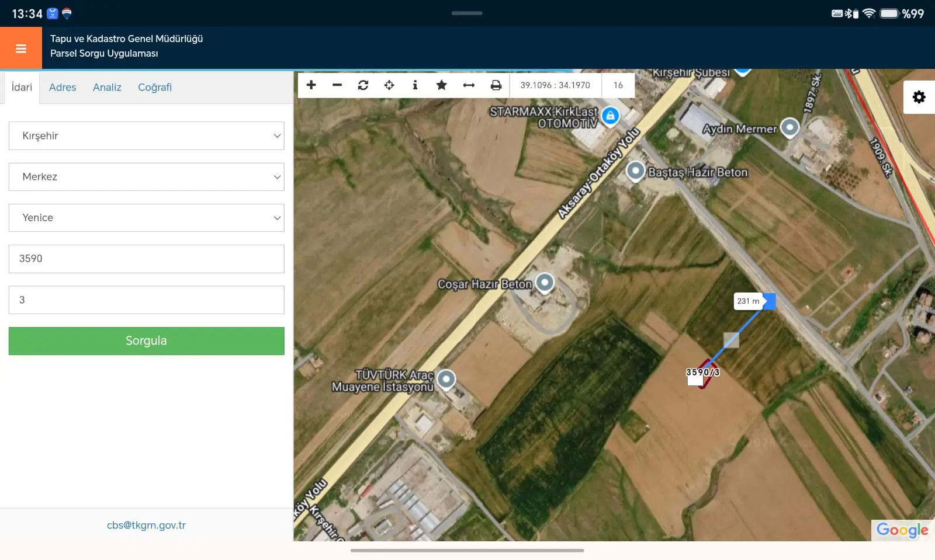The image size is (935, 560).
Task: Switch to the Analiz tab
Action: (107, 88)
